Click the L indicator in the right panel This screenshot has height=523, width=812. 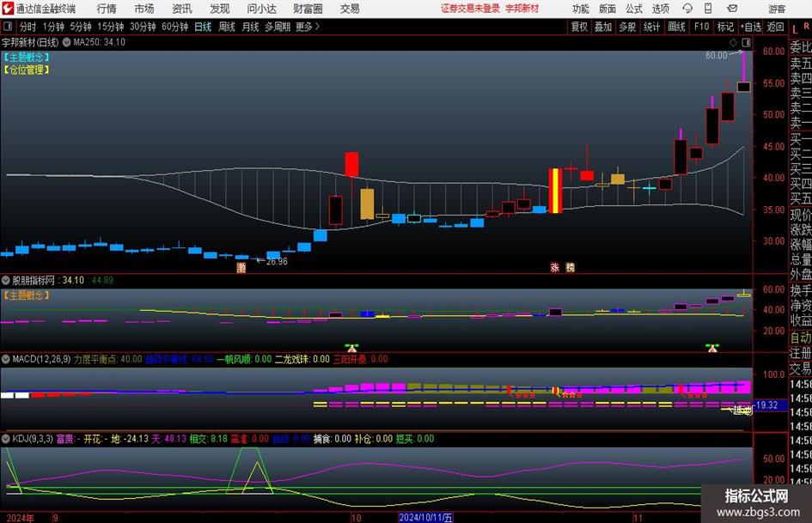(x=795, y=30)
